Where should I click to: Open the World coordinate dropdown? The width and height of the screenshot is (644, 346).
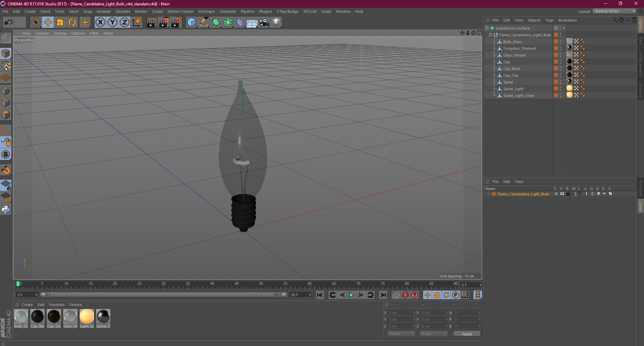(401, 334)
